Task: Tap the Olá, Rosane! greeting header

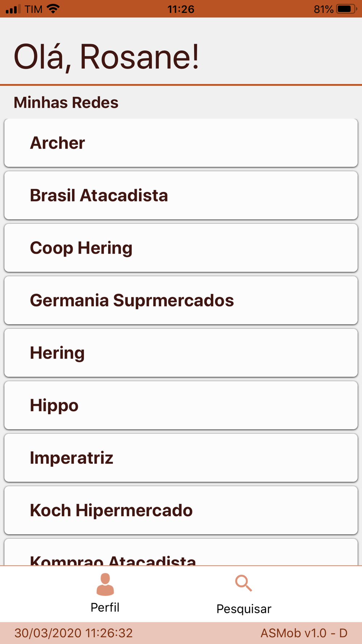Action: click(106, 57)
